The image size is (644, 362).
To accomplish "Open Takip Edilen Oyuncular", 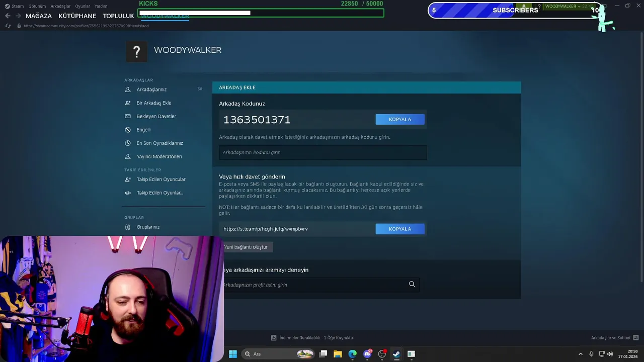I will (x=161, y=179).
